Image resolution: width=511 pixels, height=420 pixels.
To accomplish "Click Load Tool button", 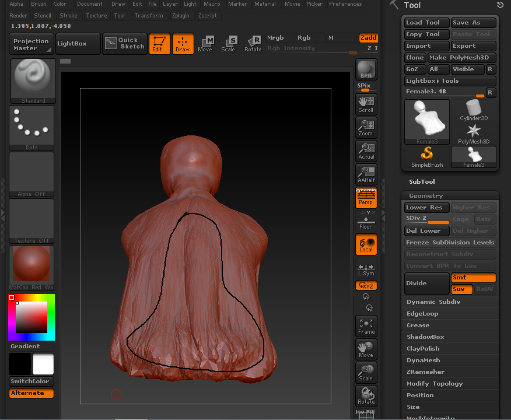I will 427,23.
